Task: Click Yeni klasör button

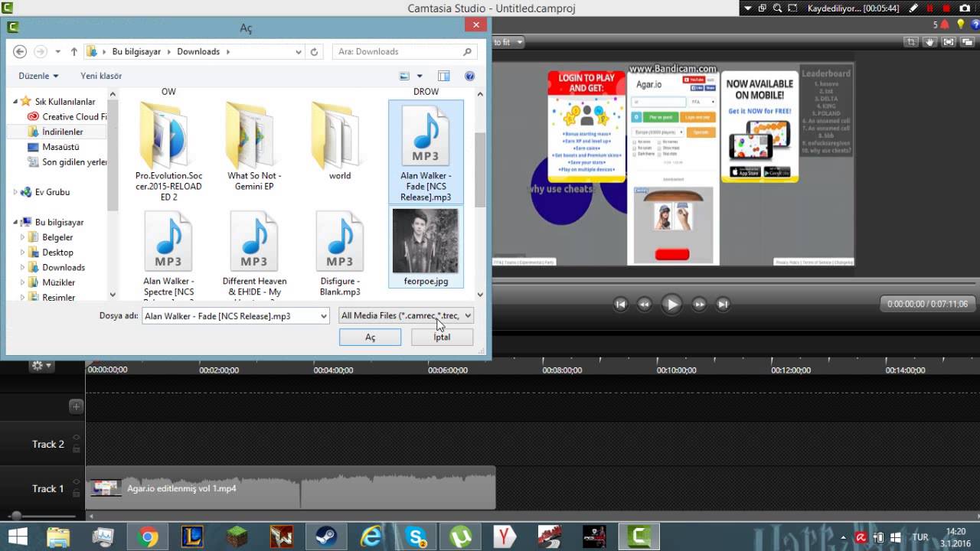Action: (x=101, y=76)
